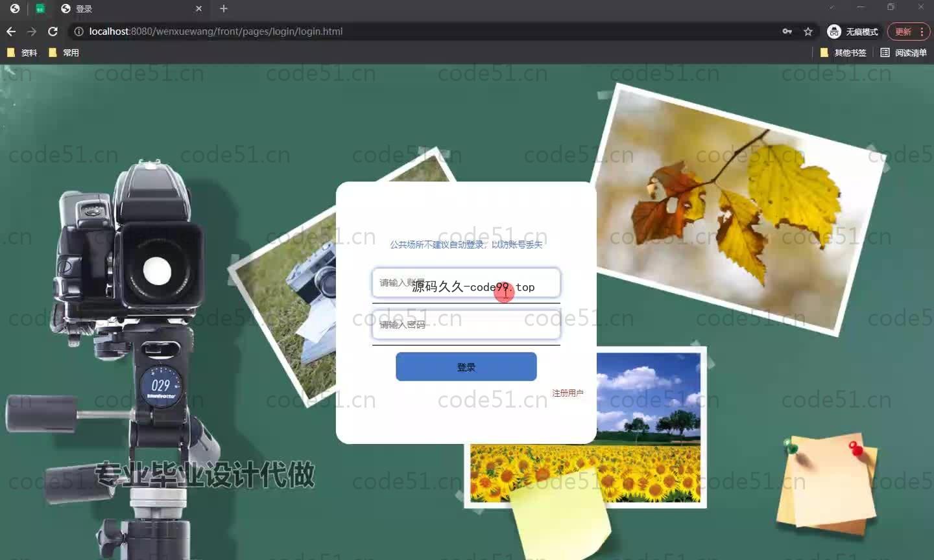Focus the 请输入账号 username field

click(466, 283)
